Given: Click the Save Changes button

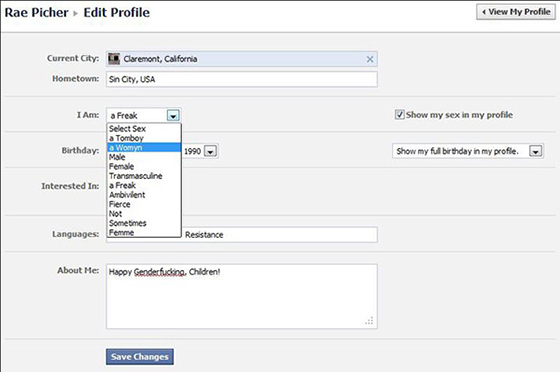Looking at the screenshot, I should (x=140, y=357).
